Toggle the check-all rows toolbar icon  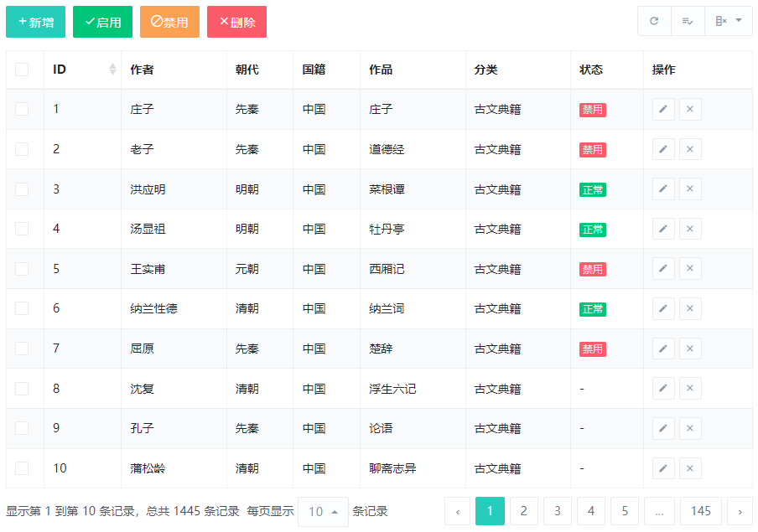(688, 21)
